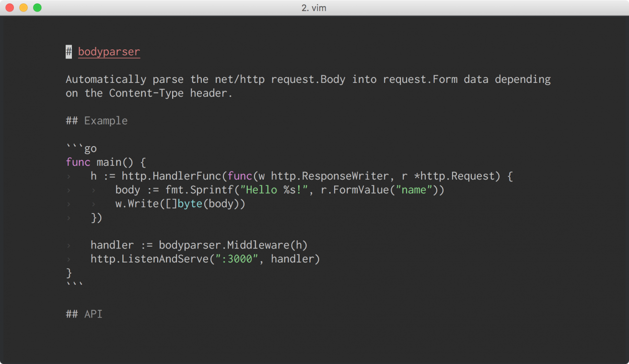Click the "Hello %s!" string literal
Screen dimensions: 629x364
(274, 190)
